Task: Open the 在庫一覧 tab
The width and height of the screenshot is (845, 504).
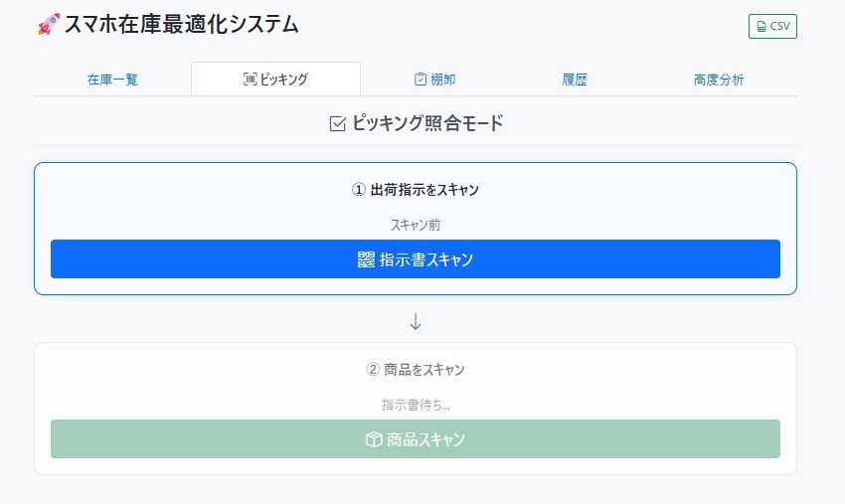Action: (112, 80)
